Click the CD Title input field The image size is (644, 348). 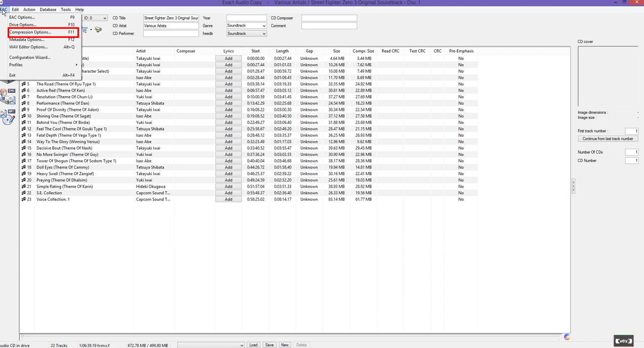tap(171, 18)
